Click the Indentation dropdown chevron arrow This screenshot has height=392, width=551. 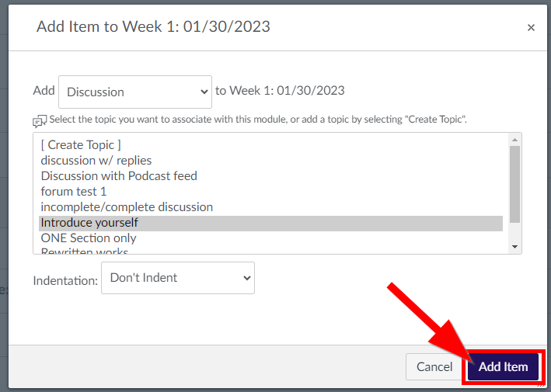[x=247, y=278]
